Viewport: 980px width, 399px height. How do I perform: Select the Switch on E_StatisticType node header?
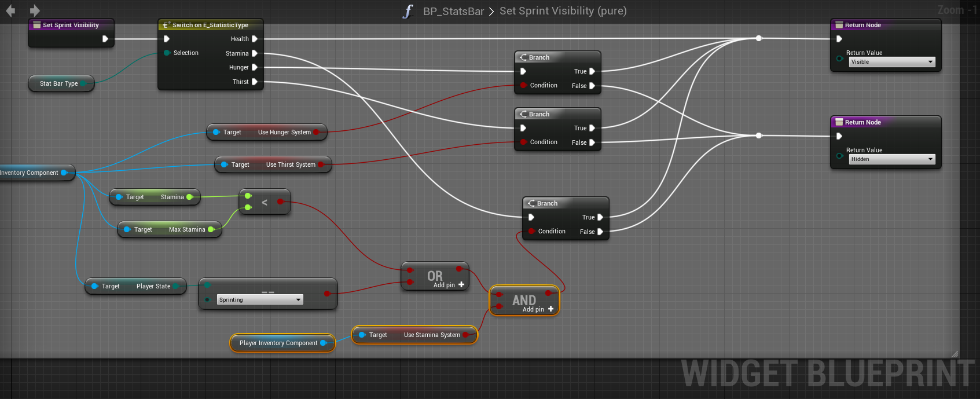coord(210,25)
